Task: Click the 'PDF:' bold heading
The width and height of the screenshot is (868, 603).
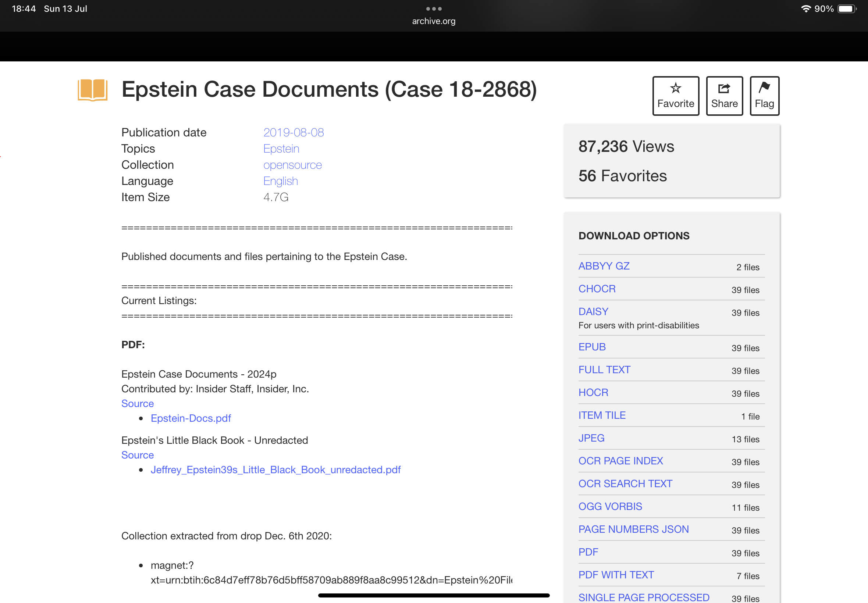Action: click(x=133, y=345)
